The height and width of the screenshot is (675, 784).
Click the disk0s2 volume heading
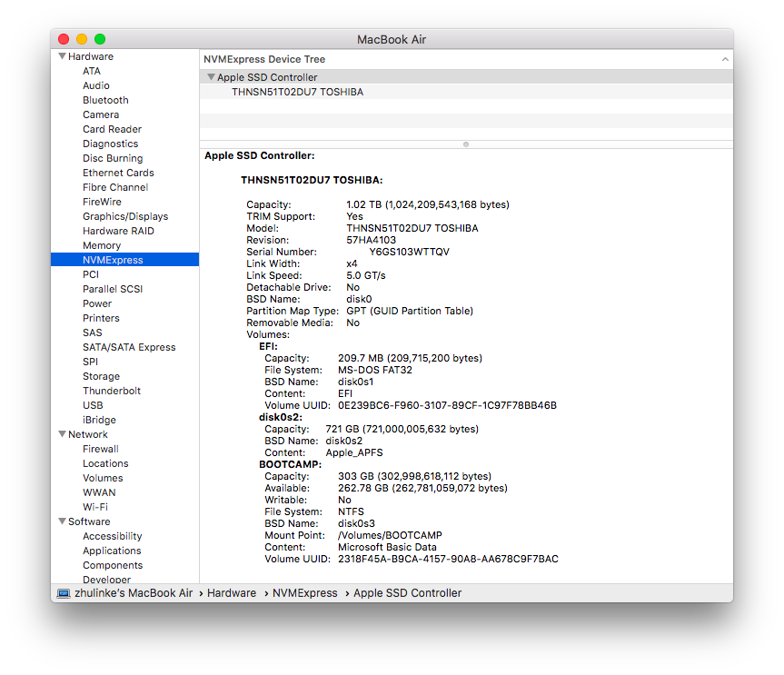(x=281, y=417)
